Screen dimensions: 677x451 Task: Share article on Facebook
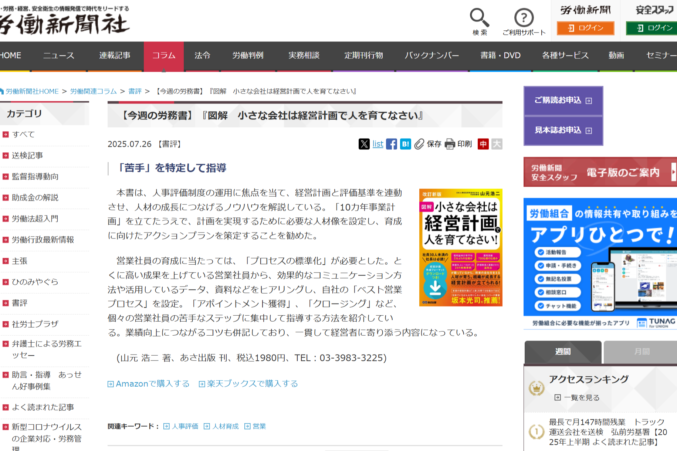(393, 144)
